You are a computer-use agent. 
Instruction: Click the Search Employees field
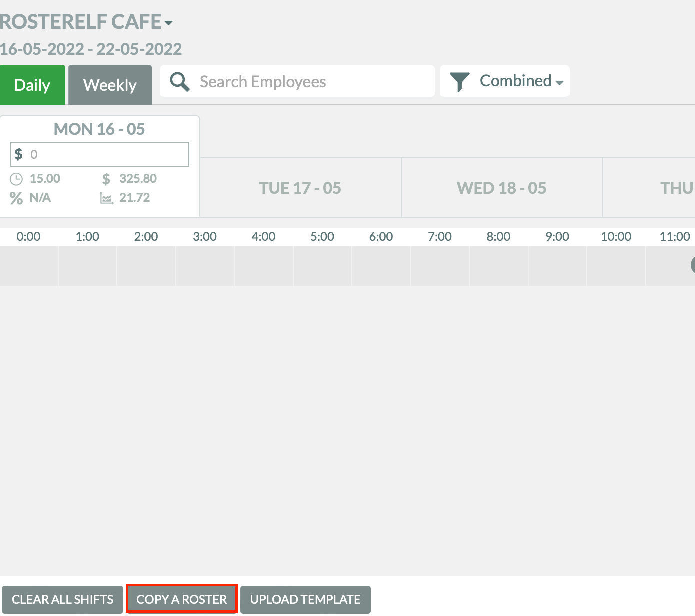point(297,81)
